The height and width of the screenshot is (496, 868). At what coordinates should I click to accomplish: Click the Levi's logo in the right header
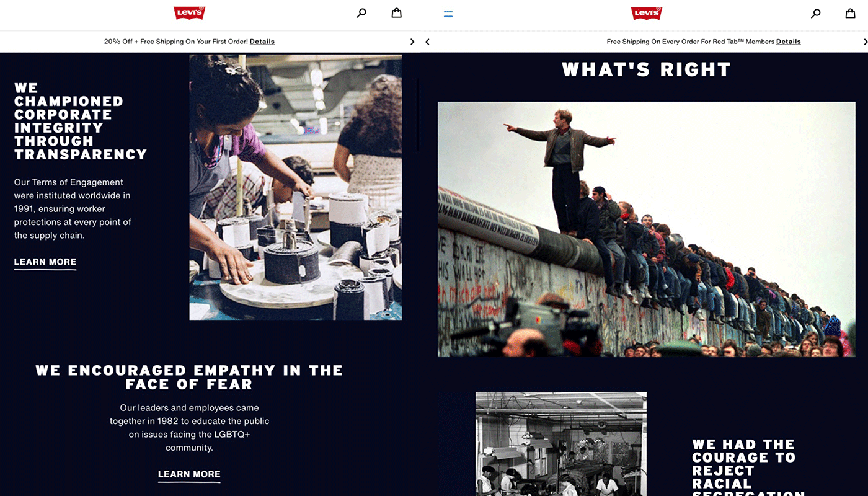point(646,13)
